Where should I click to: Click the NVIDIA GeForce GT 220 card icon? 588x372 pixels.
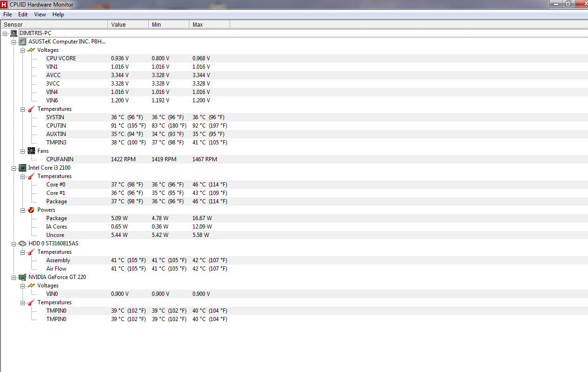tap(22, 277)
